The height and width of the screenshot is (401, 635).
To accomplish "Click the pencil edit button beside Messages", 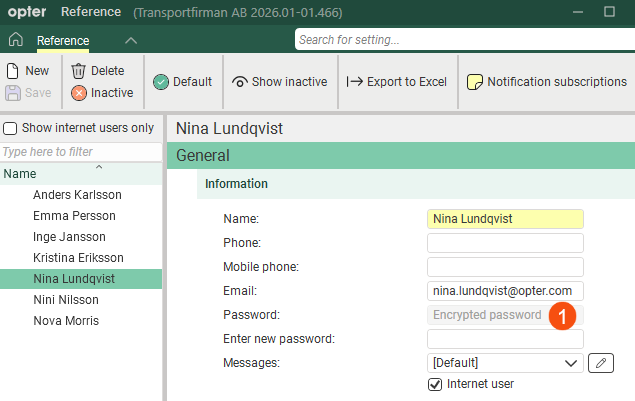I will coord(601,363).
